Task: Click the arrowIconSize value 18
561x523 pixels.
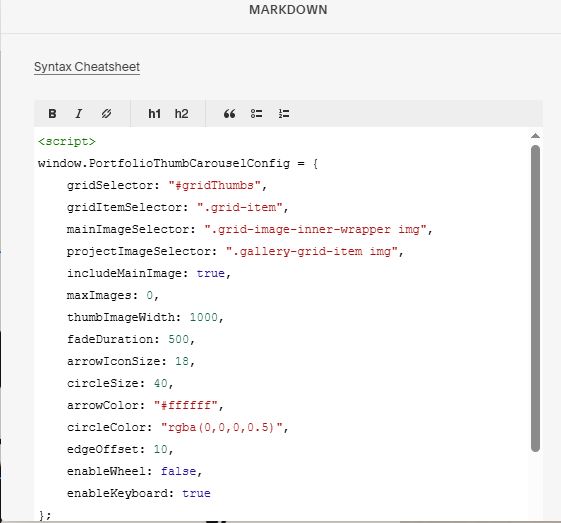Action: point(182,361)
